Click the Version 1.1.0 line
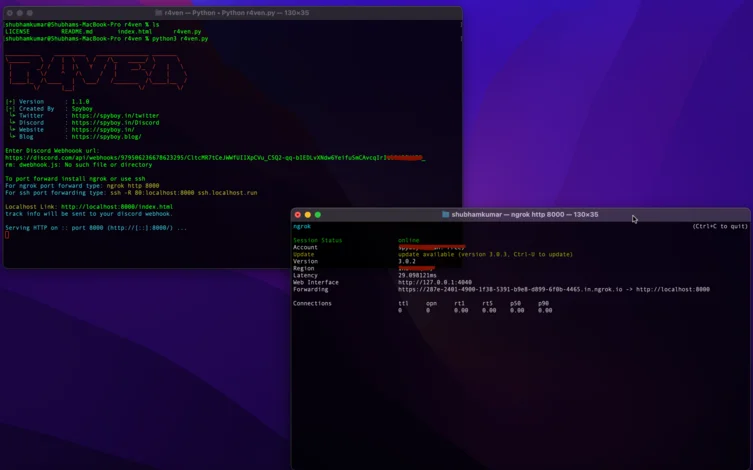753x470 pixels. [47, 102]
